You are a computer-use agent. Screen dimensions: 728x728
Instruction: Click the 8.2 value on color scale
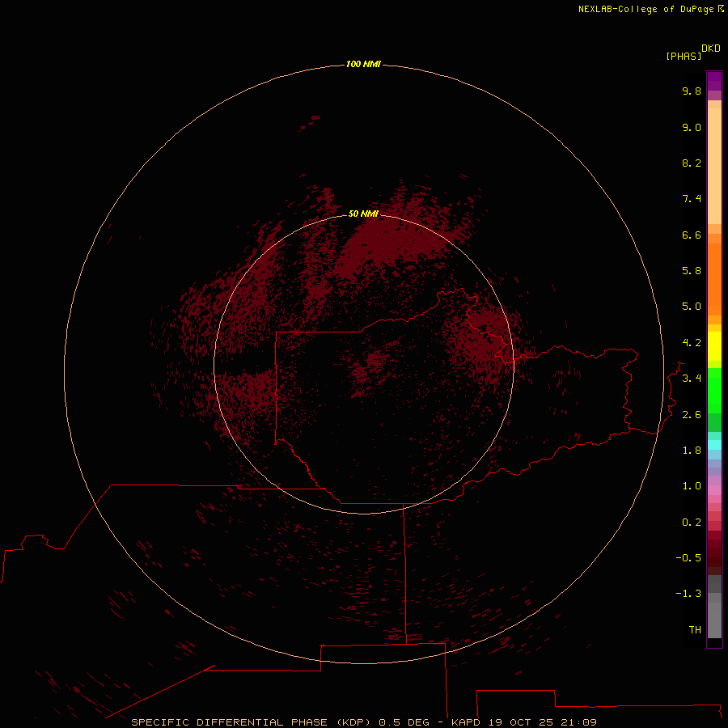click(692, 163)
